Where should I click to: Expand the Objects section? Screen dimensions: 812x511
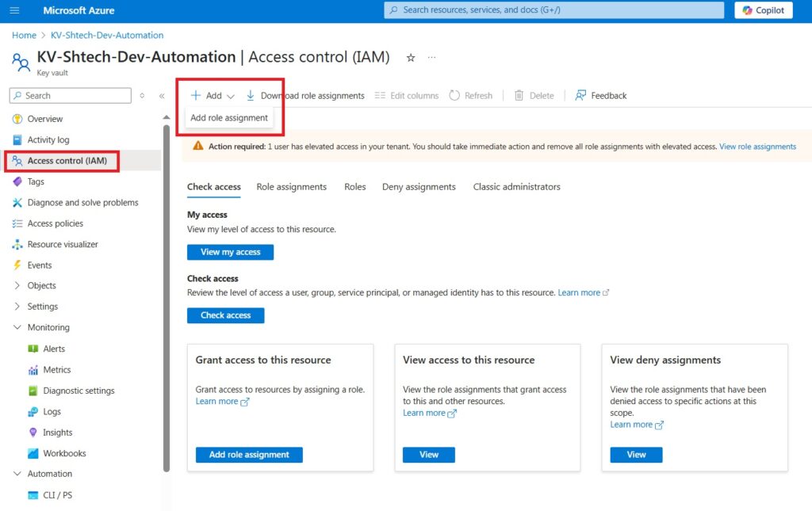click(x=17, y=285)
